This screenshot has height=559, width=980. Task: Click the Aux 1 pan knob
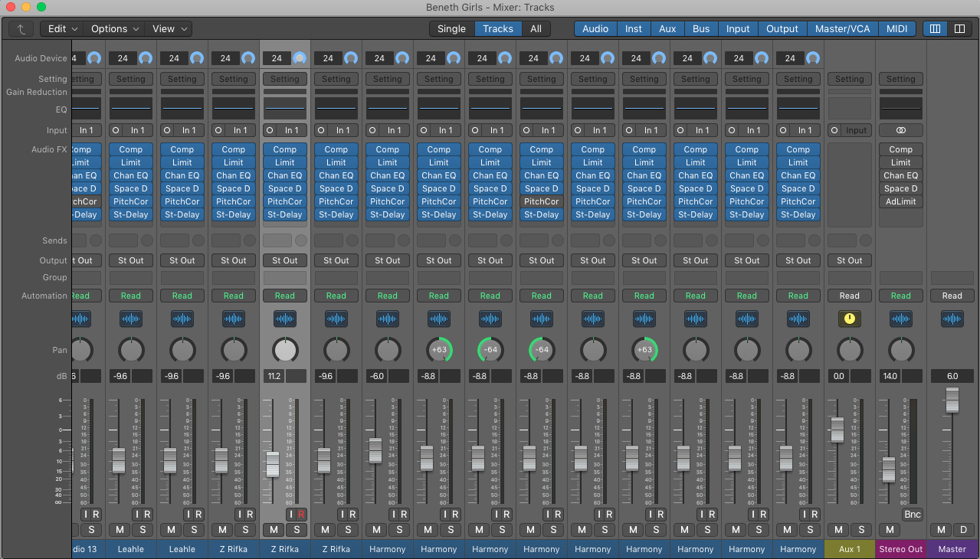coord(849,351)
